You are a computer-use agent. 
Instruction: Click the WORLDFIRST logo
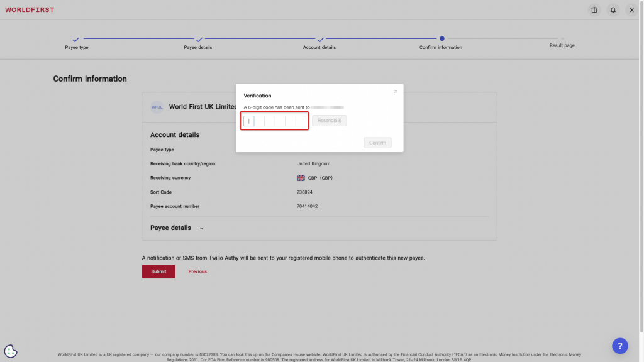point(29,9)
